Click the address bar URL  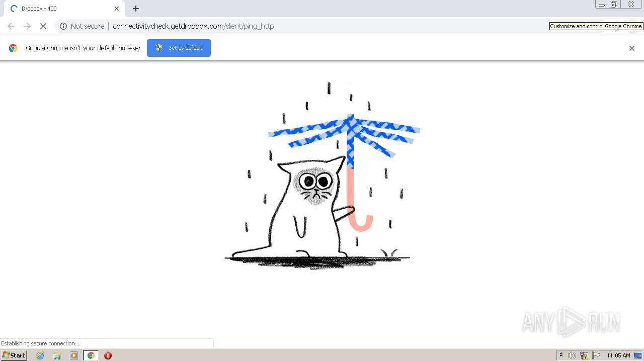[x=193, y=26]
